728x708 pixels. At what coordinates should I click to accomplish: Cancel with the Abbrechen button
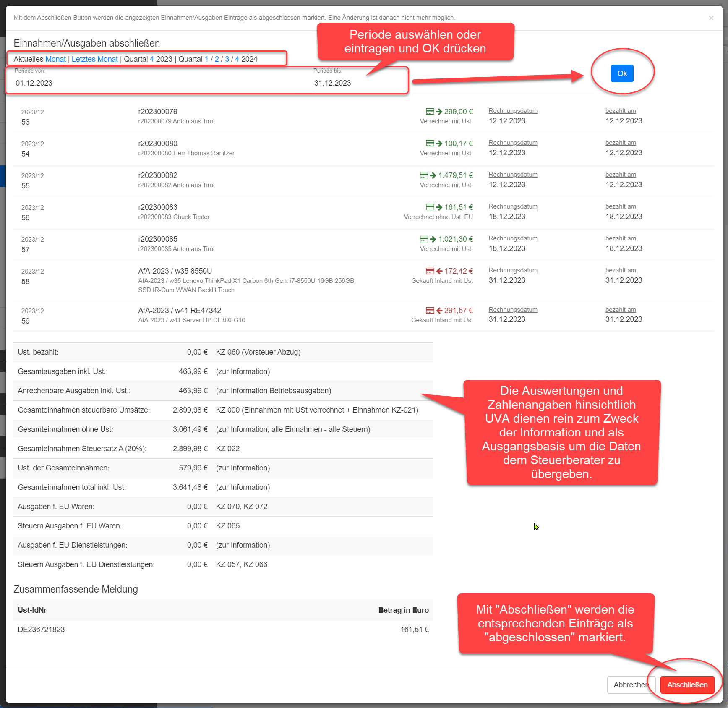tap(629, 685)
